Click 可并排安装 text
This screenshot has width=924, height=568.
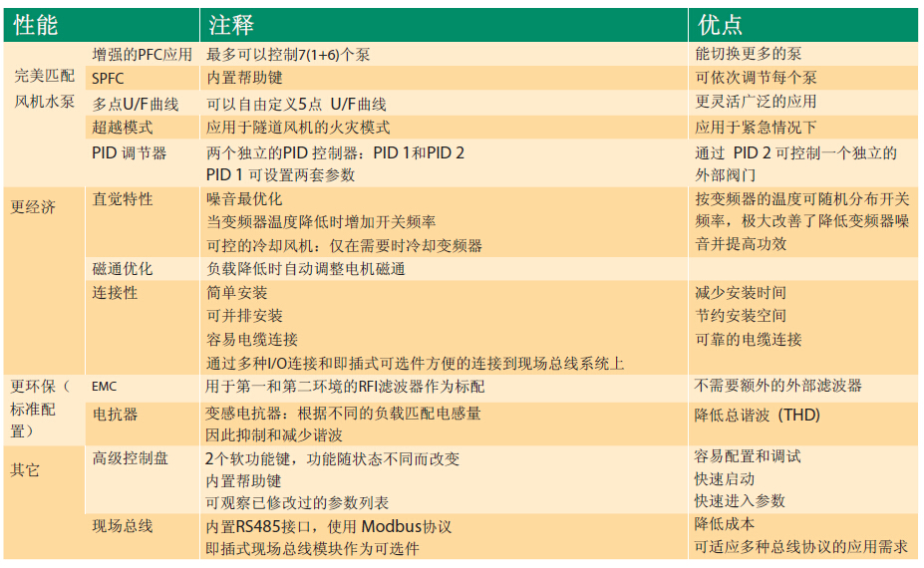(x=244, y=316)
